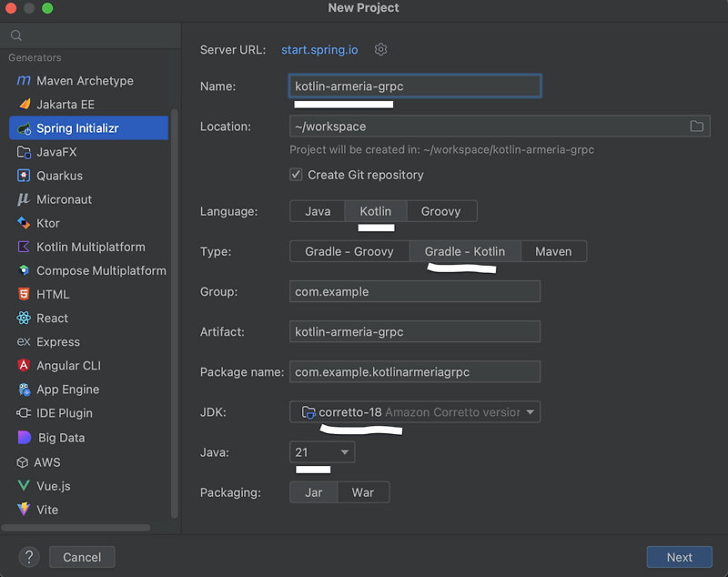Open the Java version dropdown showing 21
Screen dimensions: 728x577
[321, 451]
